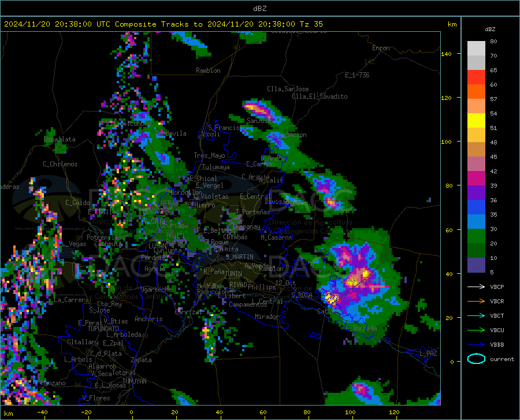Click the orange VBCR arrow legend icon
The width and height of the screenshot is (520, 420).
(476, 302)
